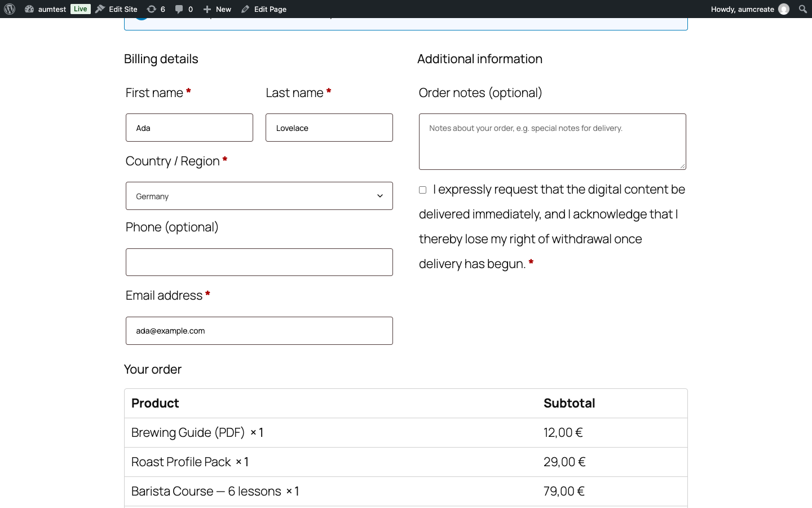Click the Roast Profile Pack product row
The width and height of the screenshot is (812, 508).
[x=406, y=462]
